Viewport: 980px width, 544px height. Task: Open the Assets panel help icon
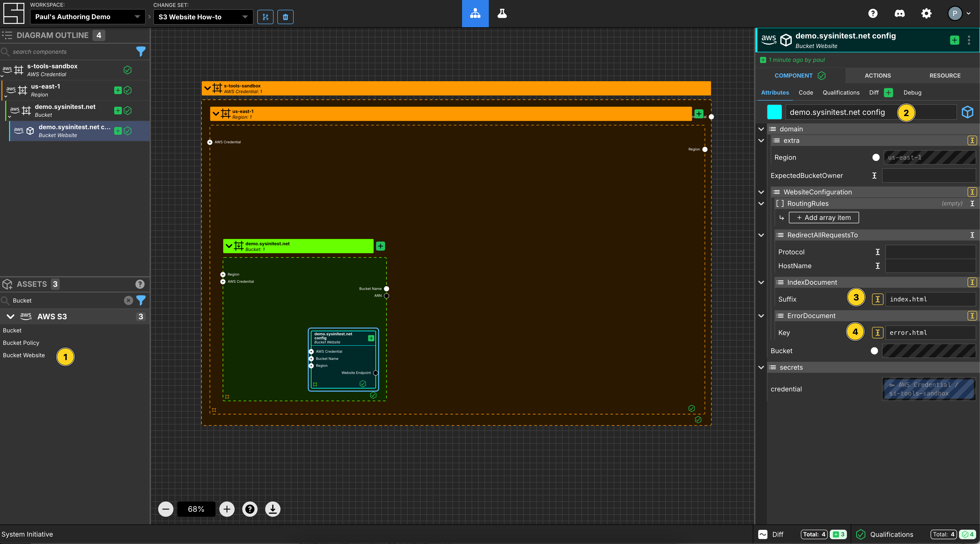point(140,284)
